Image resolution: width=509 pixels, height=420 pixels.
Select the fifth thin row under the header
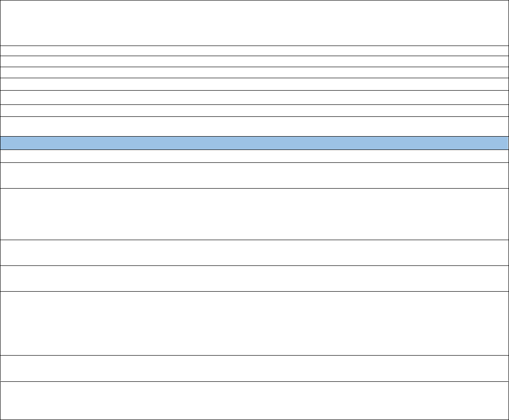254,98
